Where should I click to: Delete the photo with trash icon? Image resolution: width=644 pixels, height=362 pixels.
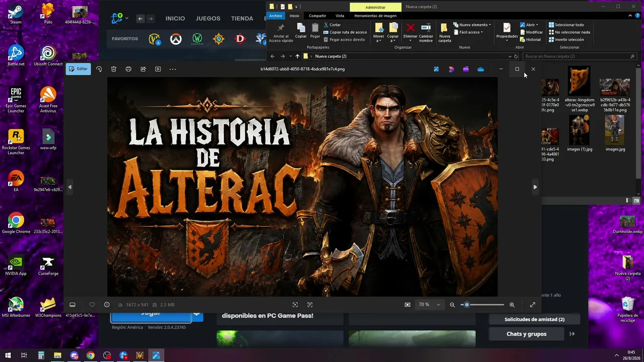(114, 69)
